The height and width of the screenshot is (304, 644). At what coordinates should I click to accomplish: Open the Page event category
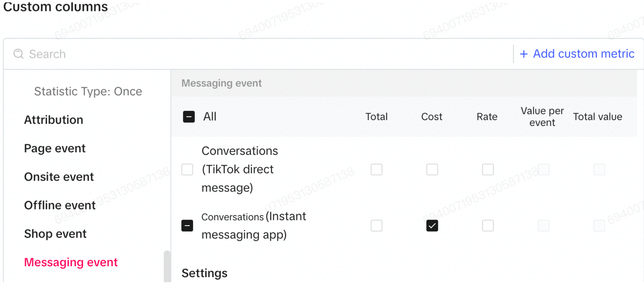tap(55, 148)
